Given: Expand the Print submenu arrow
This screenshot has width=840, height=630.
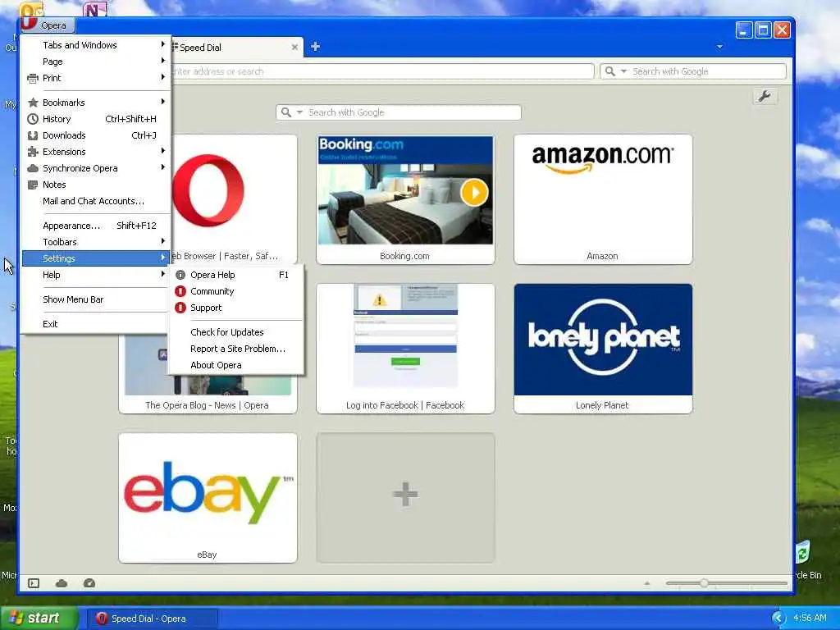Looking at the screenshot, I should point(163,77).
